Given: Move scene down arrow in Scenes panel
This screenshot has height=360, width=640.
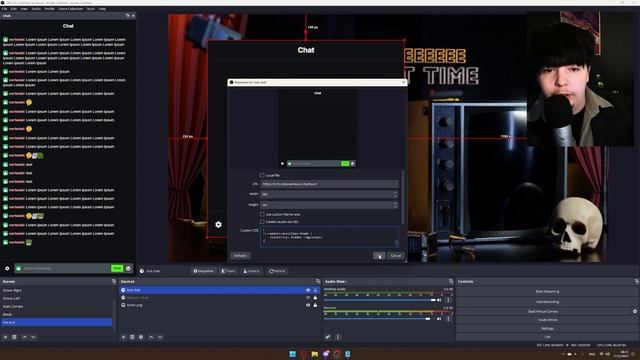Looking at the screenshot, I should pos(33,337).
